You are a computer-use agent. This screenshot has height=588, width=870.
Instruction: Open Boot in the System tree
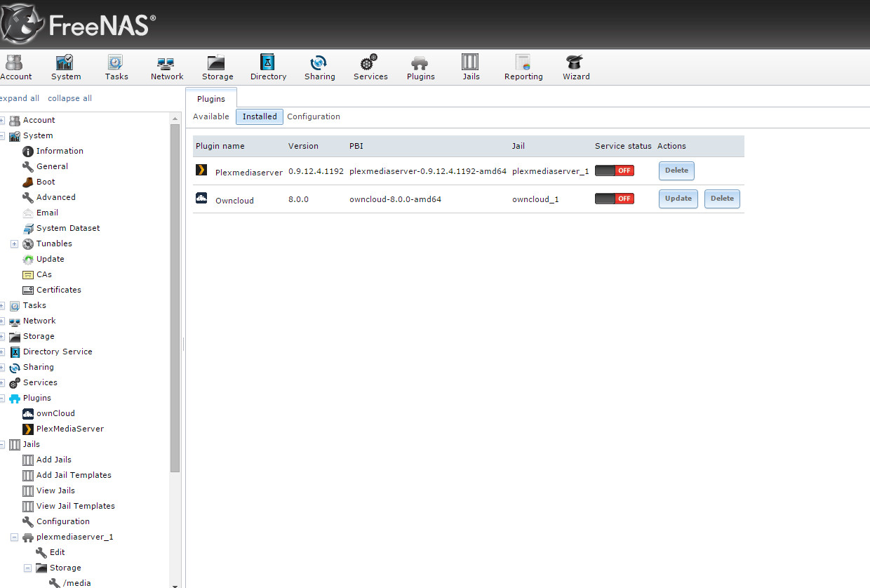pos(46,182)
